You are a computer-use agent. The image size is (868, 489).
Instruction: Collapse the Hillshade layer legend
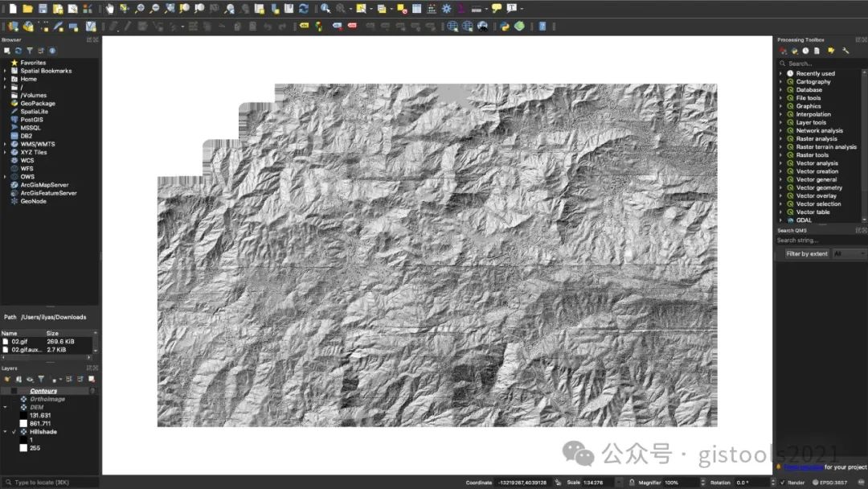point(6,432)
